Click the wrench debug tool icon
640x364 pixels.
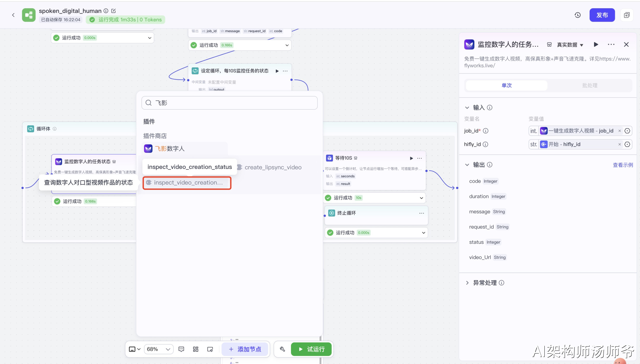tap(282, 349)
